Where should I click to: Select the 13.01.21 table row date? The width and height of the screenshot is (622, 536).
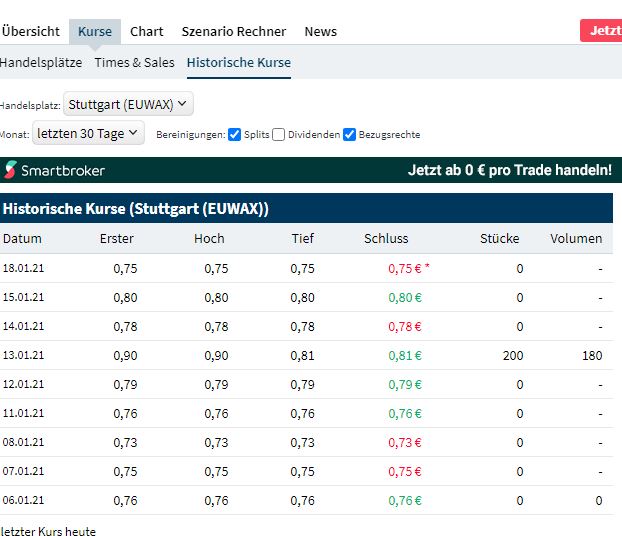[x=24, y=355]
